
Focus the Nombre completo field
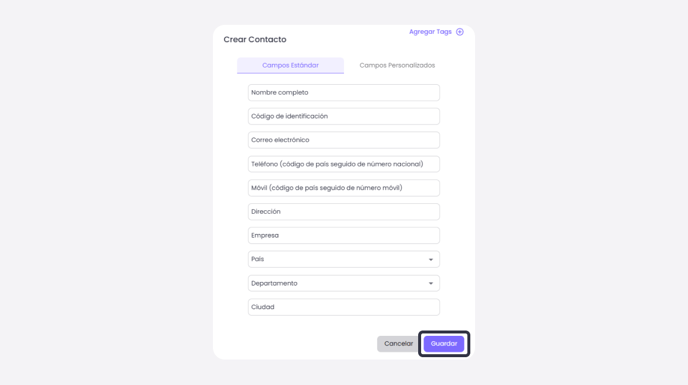coord(344,93)
